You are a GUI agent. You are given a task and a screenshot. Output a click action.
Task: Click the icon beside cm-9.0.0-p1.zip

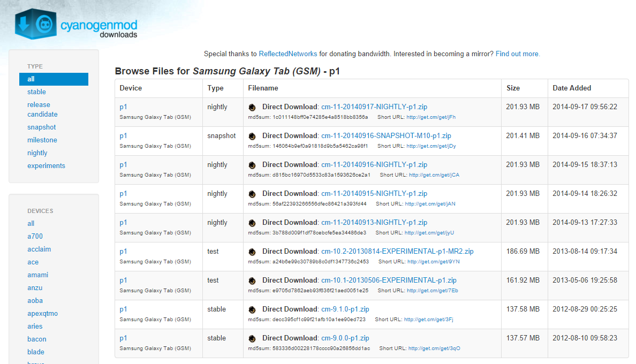click(x=252, y=338)
